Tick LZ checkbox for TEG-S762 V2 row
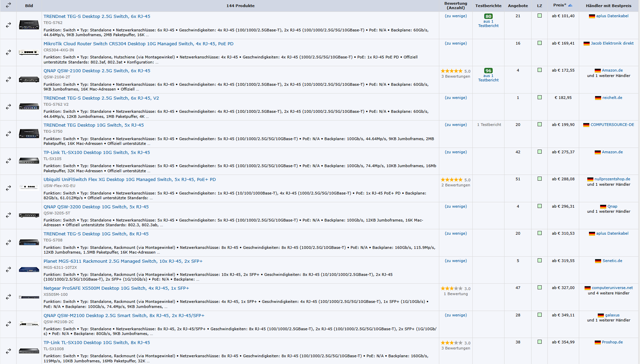This screenshot has height=364, width=640. (x=540, y=98)
